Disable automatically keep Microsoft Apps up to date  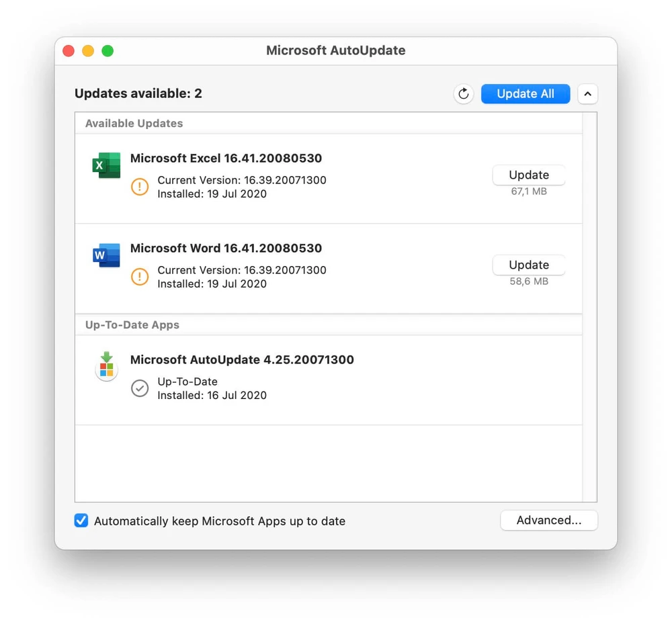tap(81, 521)
